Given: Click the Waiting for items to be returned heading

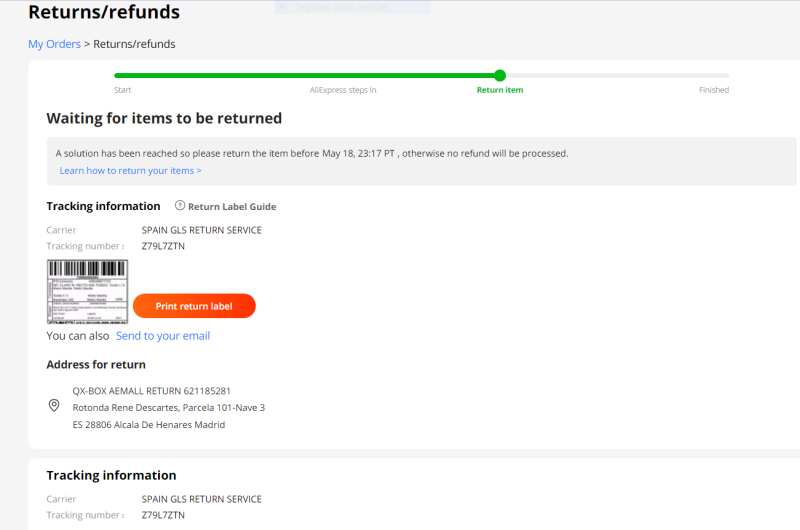Looking at the screenshot, I should [164, 118].
